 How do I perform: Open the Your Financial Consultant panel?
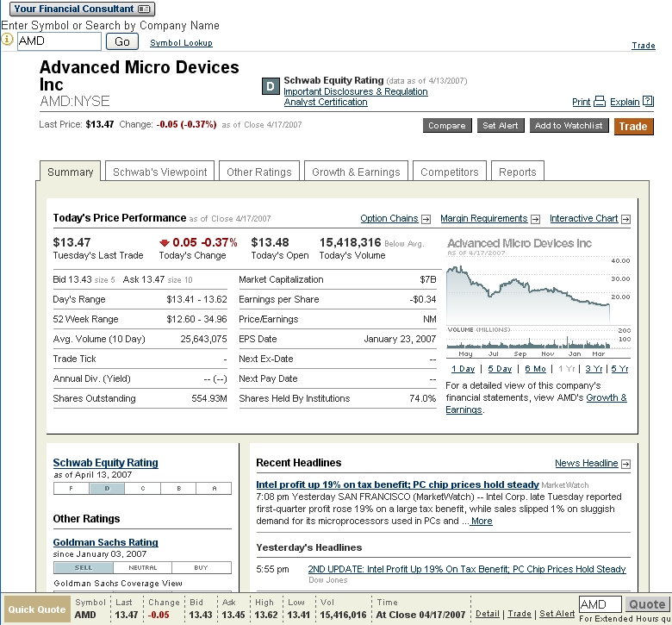(x=83, y=9)
